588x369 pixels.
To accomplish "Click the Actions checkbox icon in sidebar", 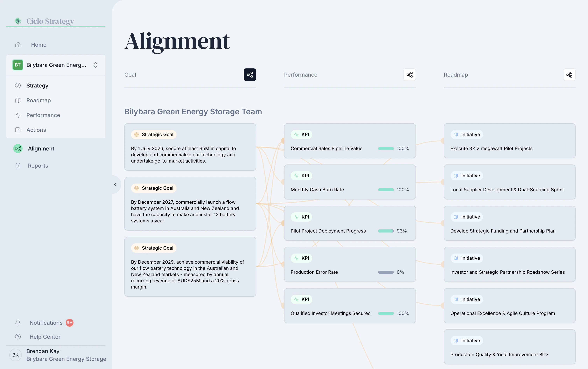I will (18, 130).
